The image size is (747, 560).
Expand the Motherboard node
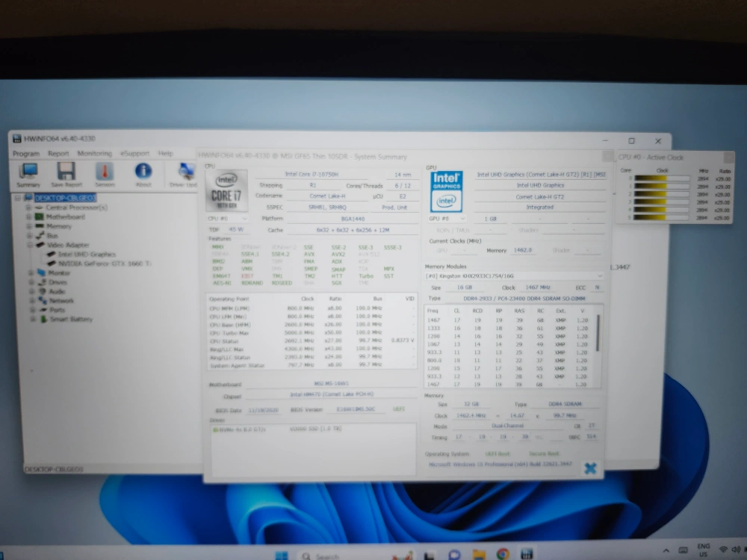click(x=28, y=217)
